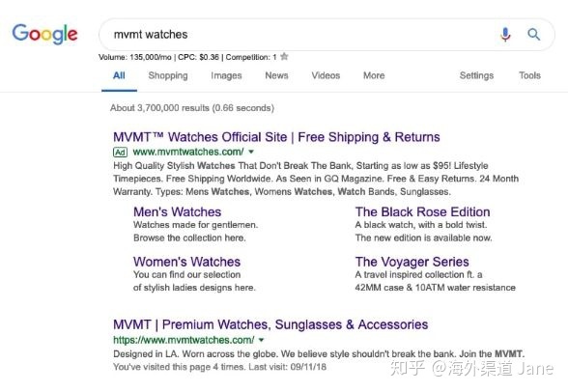Expand the ad URL dropdown arrow
Screen dimensions: 568x392
coord(251,152)
